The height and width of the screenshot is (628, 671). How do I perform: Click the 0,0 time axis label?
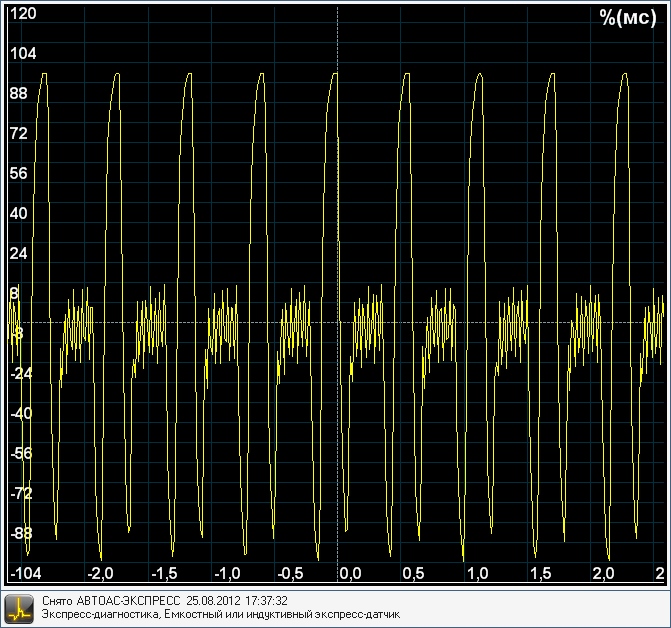click(350, 574)
